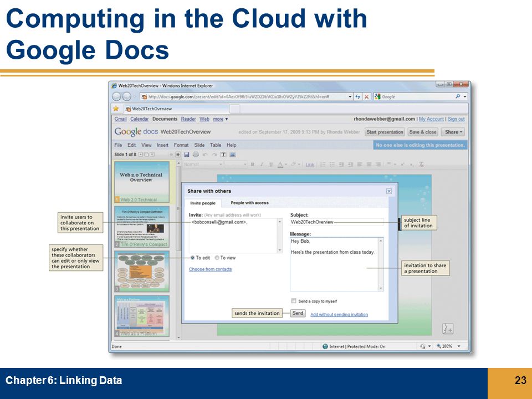Check Send a copy to myself
Viewport: 532px width, 399px height.
coord(294,301)
